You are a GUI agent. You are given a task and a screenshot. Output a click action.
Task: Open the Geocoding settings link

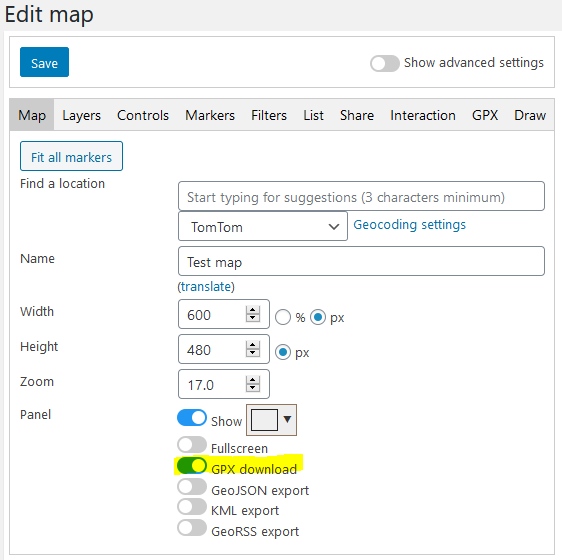point(409,225)
